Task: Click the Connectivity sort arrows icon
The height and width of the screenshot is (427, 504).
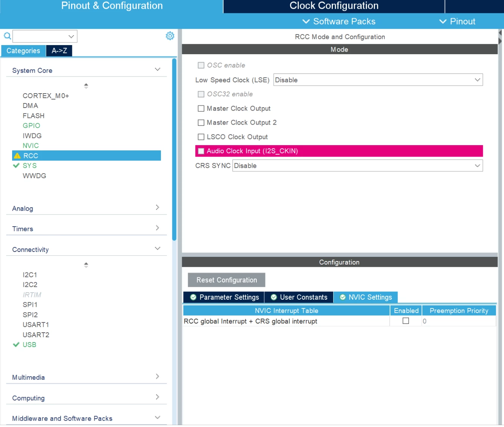Action: [86, 265]
